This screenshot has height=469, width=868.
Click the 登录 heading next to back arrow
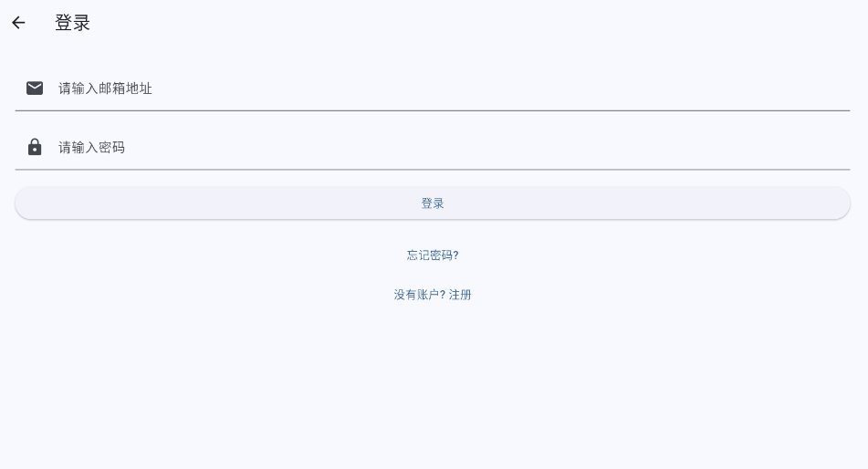point(72,23)
